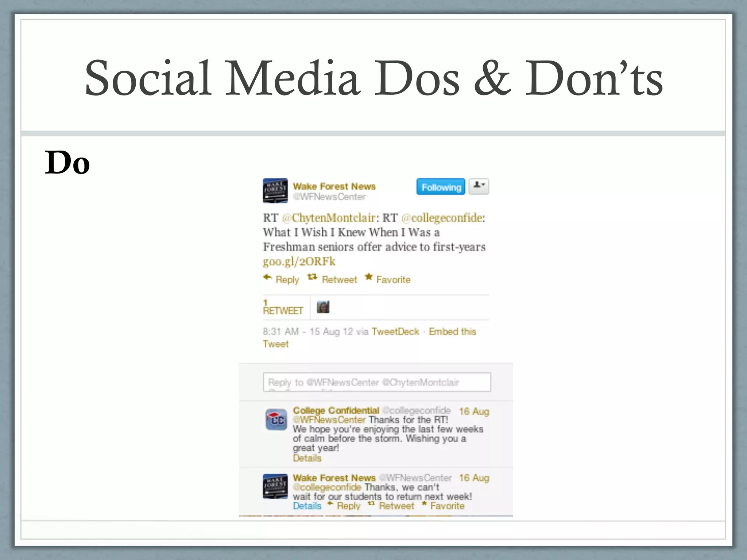This screenshot has width=747, height=560.
Task: Open the @ChytenMontclair mention in the tweet text
Action: point(329,218)
